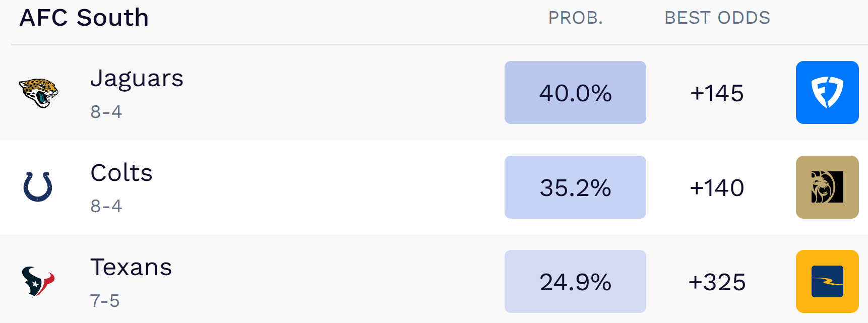The width and height of the screenshot is (868, 323).
Task: Click the Colts 35.2% probability box
Action: 575,187
